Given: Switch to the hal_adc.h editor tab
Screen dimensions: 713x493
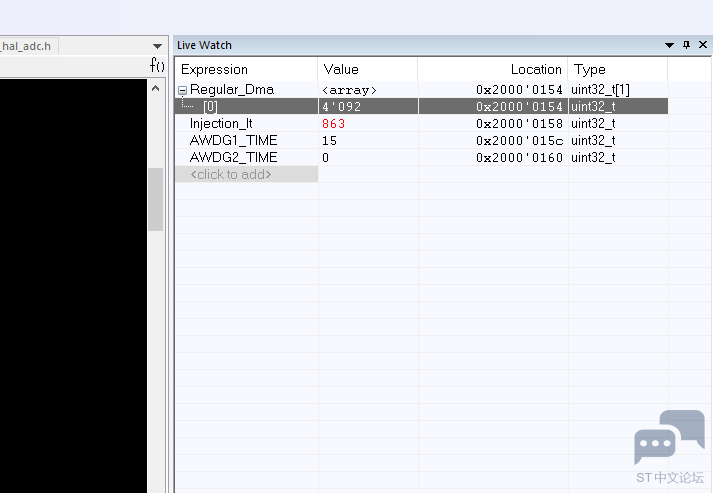Looking at the screenshot, I should click(x=27, y=46).
